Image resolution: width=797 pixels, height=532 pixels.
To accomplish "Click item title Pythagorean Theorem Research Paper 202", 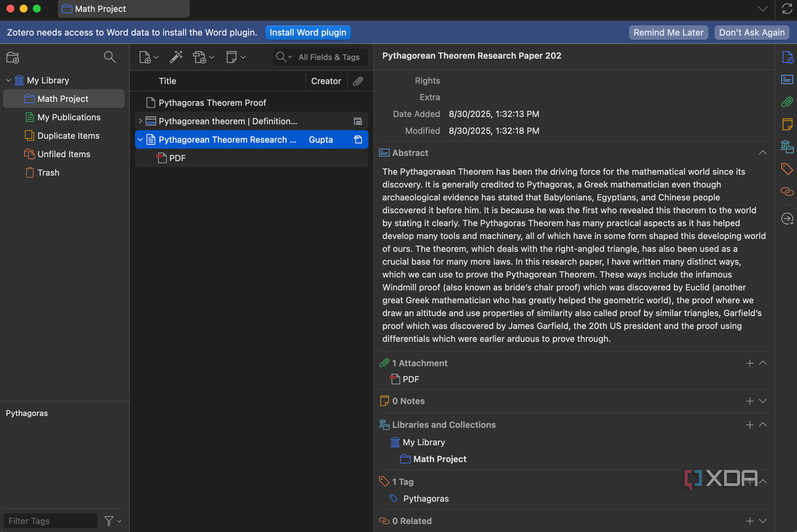I will coord(472,55).
